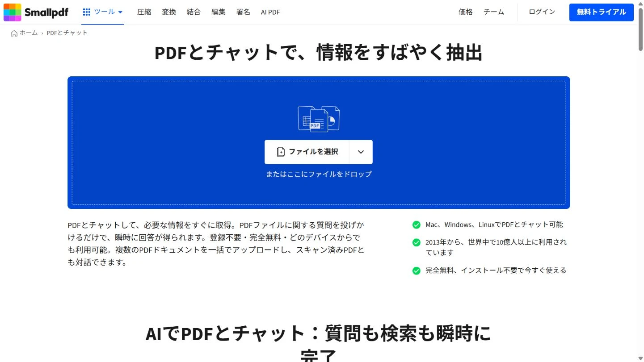
Task: Click the checkmark beside 完全無料
Action: pos(417,270)
